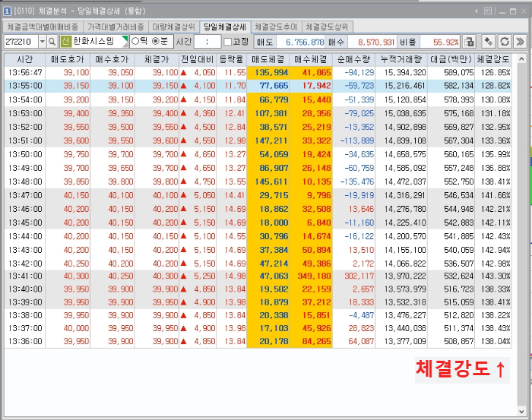Click the scrollbar up arrow of the table
The width and height of the screenshot is (532, 420).
(521, 59)
